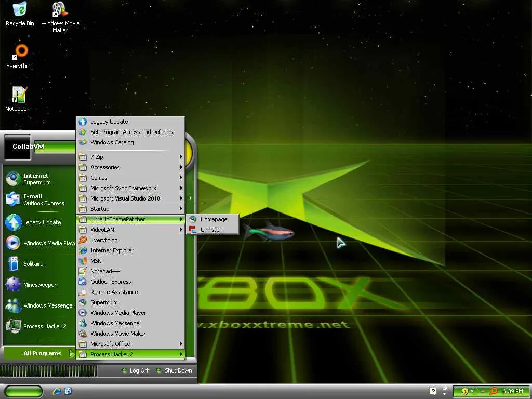Click the Legacy Update icon atop All Programs
This screenshot has width=532, height=399.
coord(83,122)
